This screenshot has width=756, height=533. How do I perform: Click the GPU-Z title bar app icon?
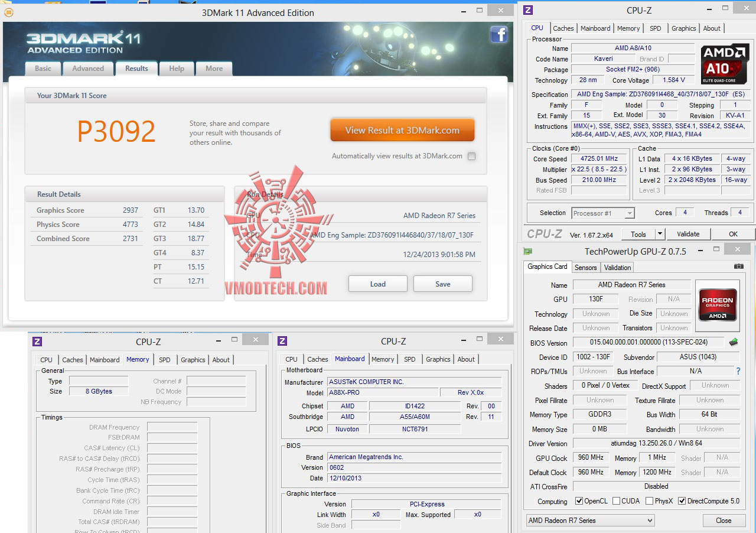tap(528, 251)
